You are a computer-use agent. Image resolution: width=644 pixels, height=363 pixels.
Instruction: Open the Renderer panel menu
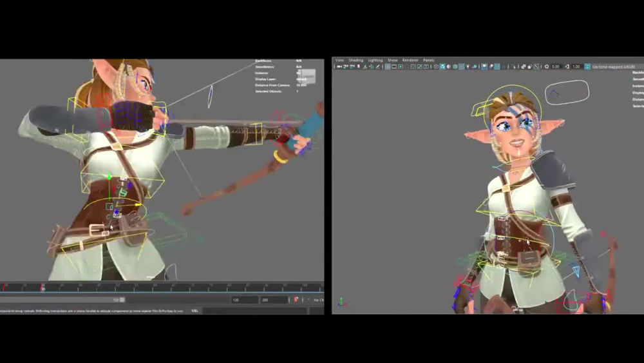[x=410, y=60]
